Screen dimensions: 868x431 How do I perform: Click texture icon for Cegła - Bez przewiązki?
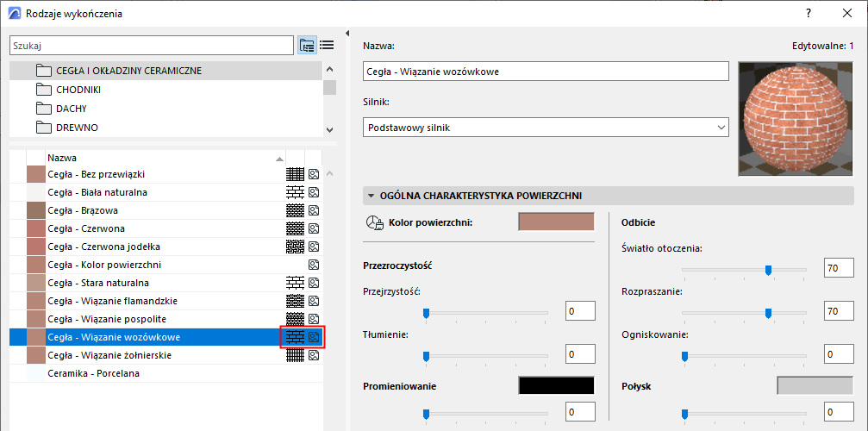314,175
